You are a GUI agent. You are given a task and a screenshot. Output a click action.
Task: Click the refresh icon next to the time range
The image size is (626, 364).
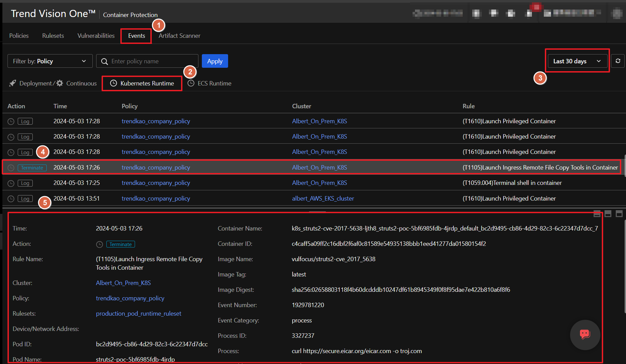(617, 61)
